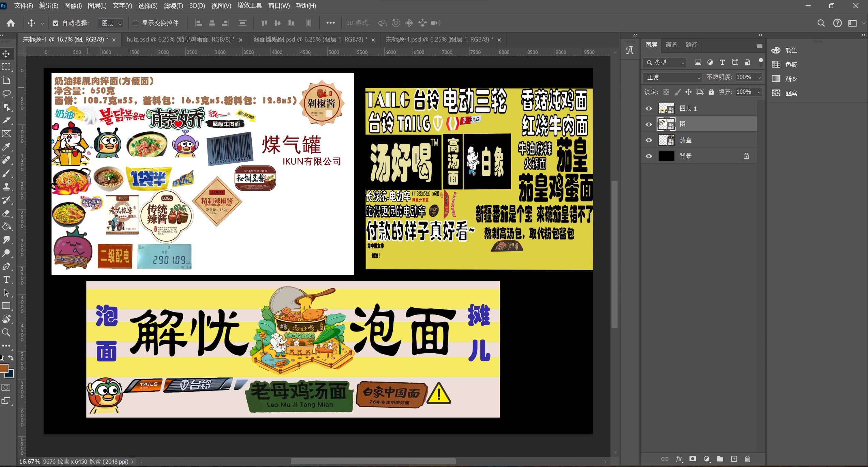This screenshot has width=868, height=467.
Task: Switch to the 路径 tab
Action: [691, 45]
